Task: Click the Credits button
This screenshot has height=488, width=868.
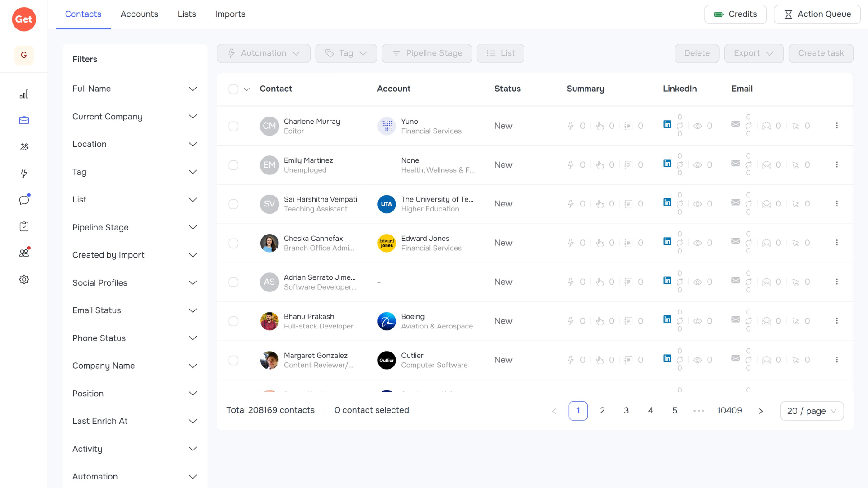Action: coord(735,14)
